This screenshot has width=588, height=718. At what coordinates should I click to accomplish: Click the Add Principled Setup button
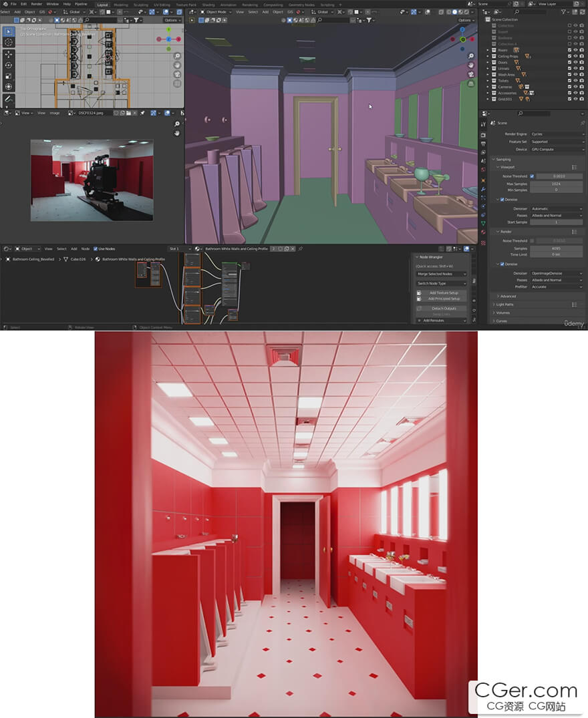coord(441,299)
